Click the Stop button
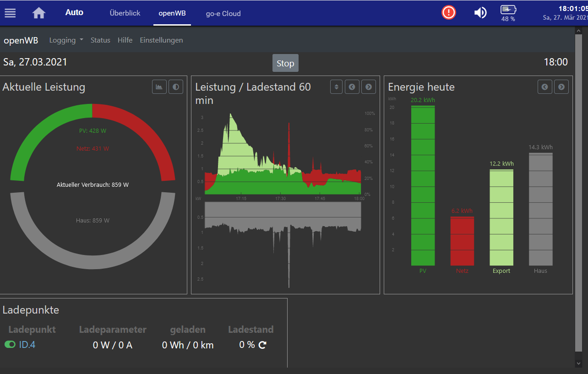The image size is (588, 374). 285,63
